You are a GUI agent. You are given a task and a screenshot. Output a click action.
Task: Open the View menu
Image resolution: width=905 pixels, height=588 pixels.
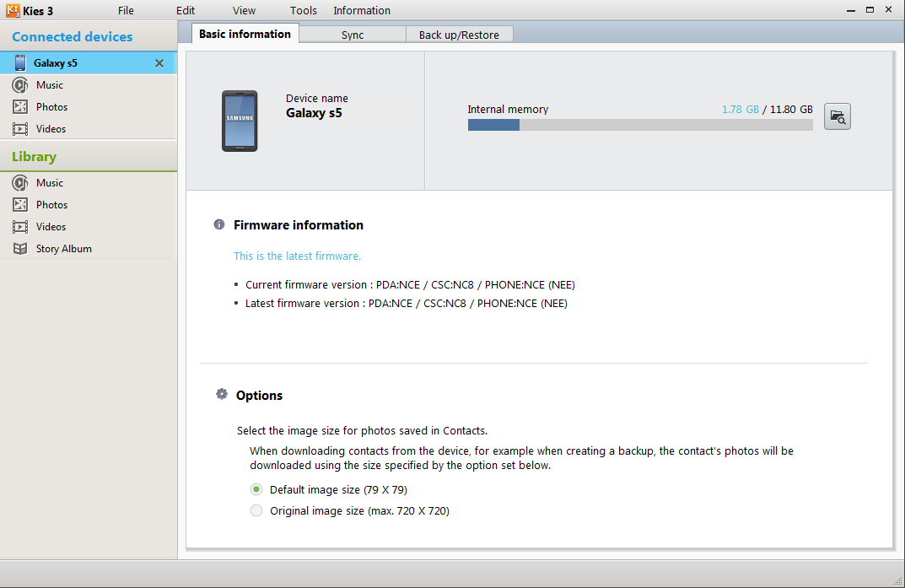(244, 10)
